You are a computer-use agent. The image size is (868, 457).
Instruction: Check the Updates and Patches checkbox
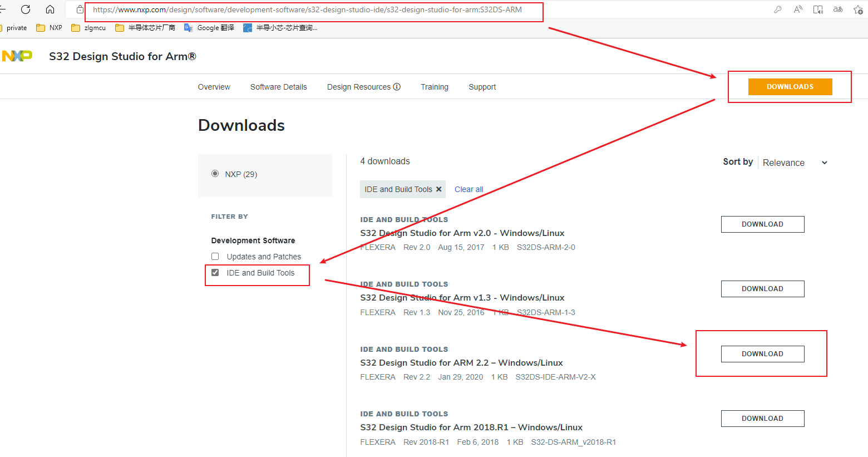pyautogui.click(x=215, y=257)
